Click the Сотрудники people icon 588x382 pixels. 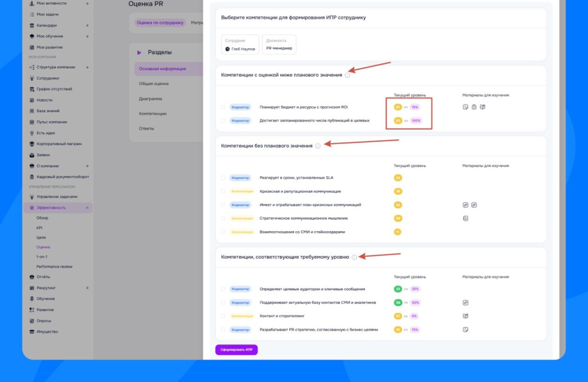(32, 78)
